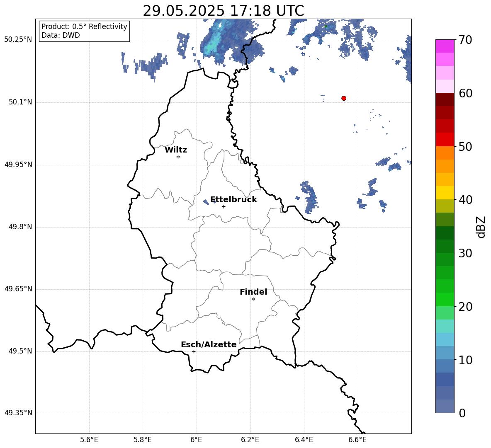
Task: Click the 49.95°N latitude label
Action: pyautogui.click(x=18, y=165)
